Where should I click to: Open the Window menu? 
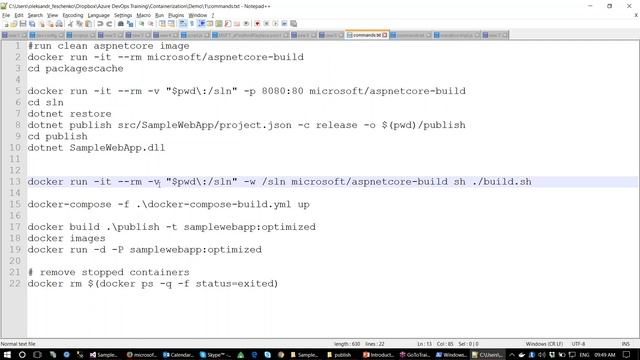tap(198, 15)
